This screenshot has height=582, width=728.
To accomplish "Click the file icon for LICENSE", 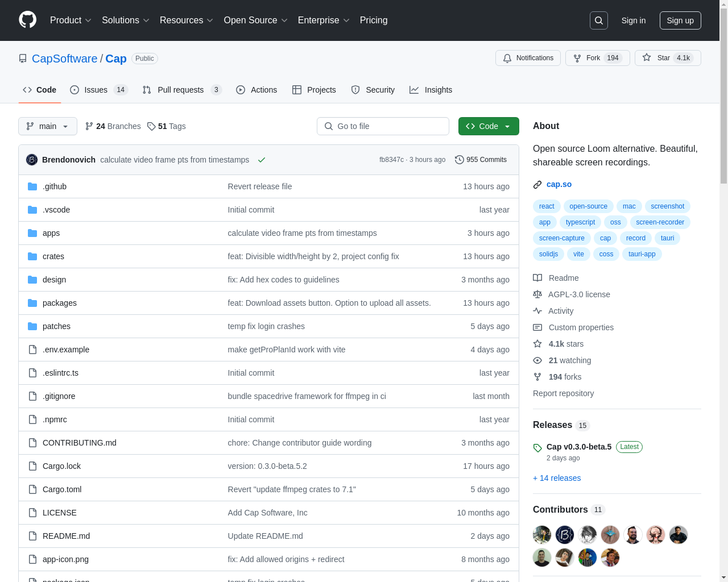I will click(x=32, y=513).
